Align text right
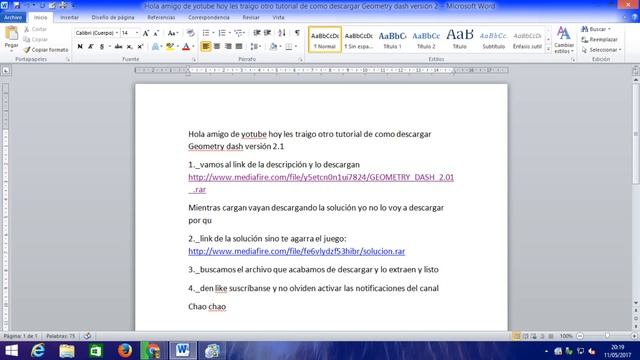This screenshot has height=360, width=640. click(228, 47)
